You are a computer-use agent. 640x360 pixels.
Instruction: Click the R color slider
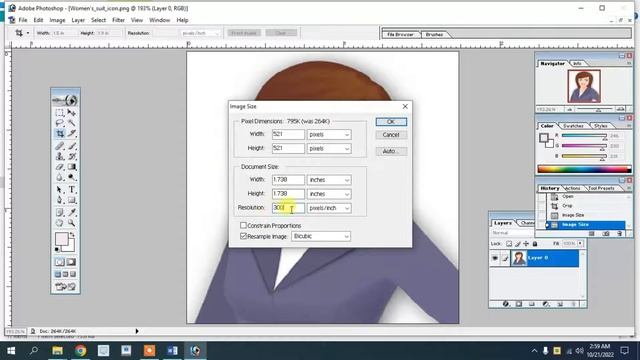coord(584,136)
